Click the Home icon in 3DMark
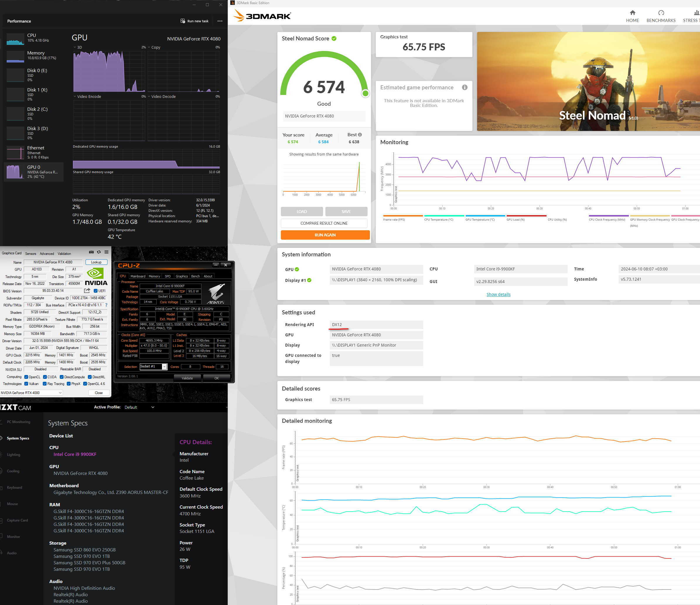This screenshot has height=605, width=700. 632,13
